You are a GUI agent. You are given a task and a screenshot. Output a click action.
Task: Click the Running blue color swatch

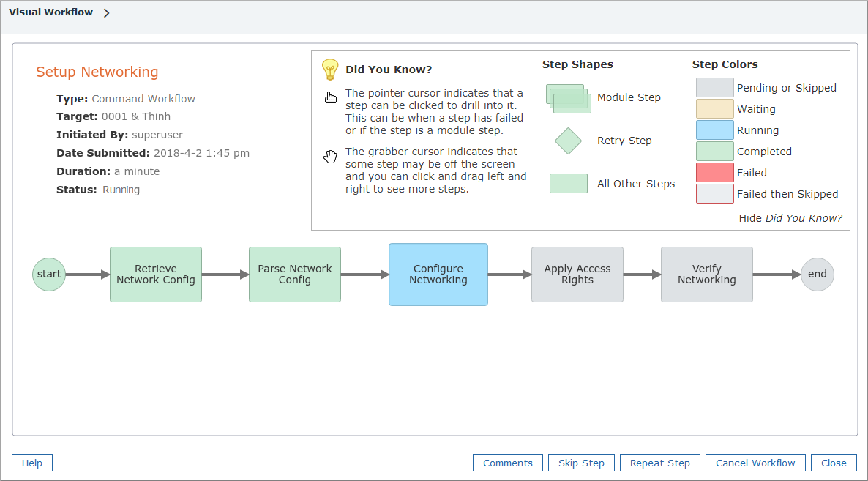coord(714,130)
